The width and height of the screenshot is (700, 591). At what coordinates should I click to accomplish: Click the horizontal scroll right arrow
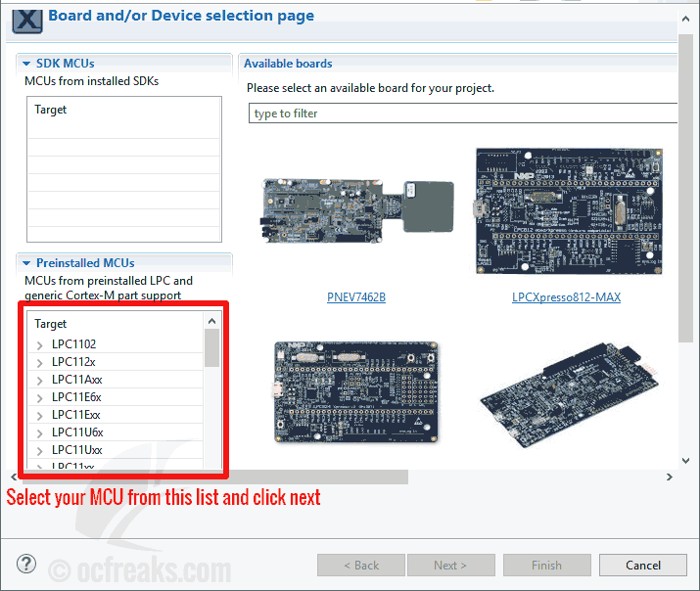point(670,477)
